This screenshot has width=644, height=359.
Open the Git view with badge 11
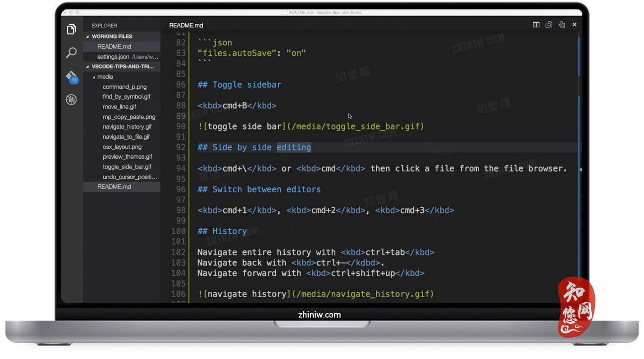[72, 77]
